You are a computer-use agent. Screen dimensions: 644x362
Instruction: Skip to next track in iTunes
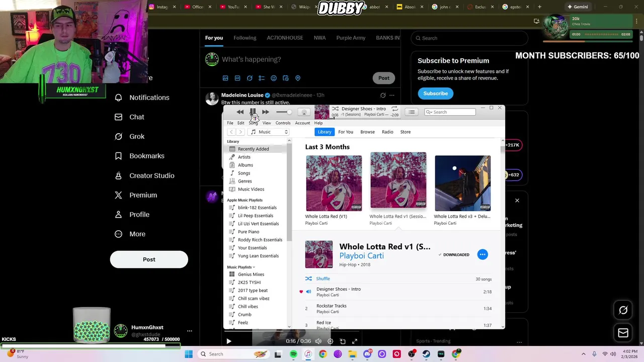(x=265, y=112)
